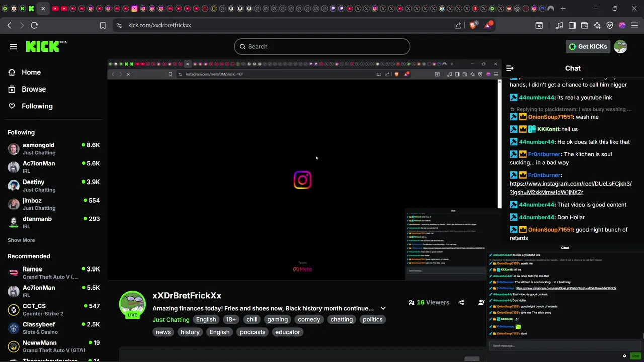Open the Brave Rewards triangle icon
This screenshot has height=362, width=644.
(488, 25)
